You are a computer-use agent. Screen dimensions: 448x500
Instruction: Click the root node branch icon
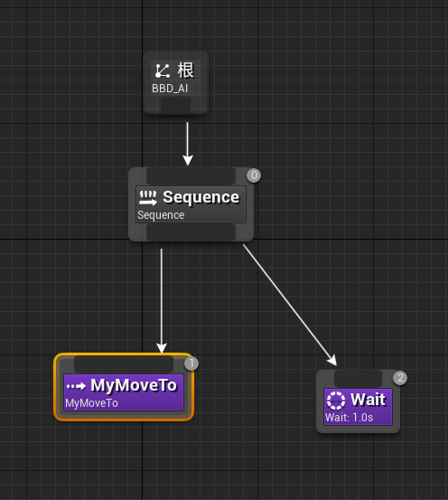[163, 71]
